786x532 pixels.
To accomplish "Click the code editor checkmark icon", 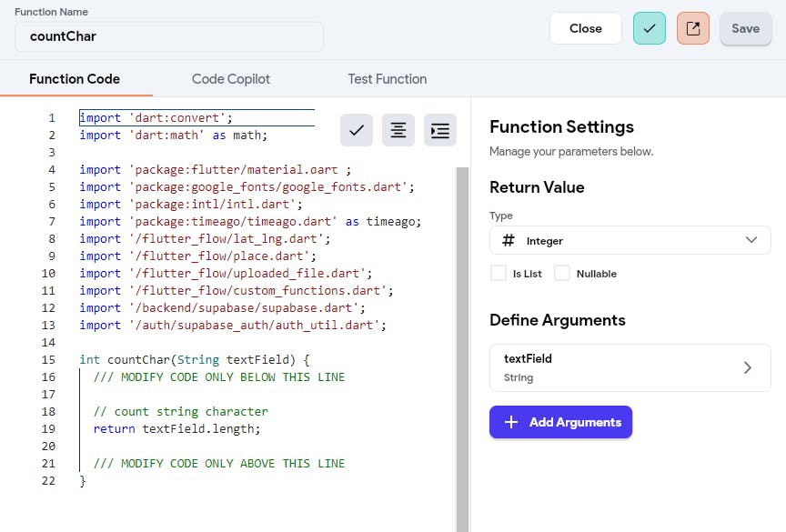I will point(357,131).
